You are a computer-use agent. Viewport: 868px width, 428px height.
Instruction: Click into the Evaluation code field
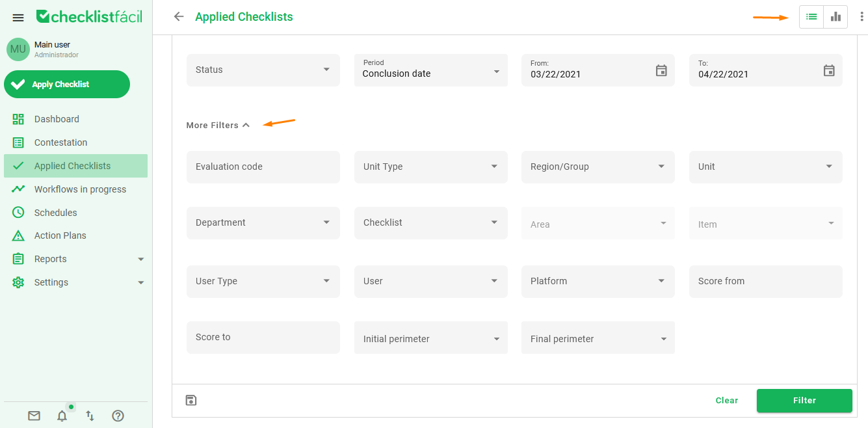263,167
